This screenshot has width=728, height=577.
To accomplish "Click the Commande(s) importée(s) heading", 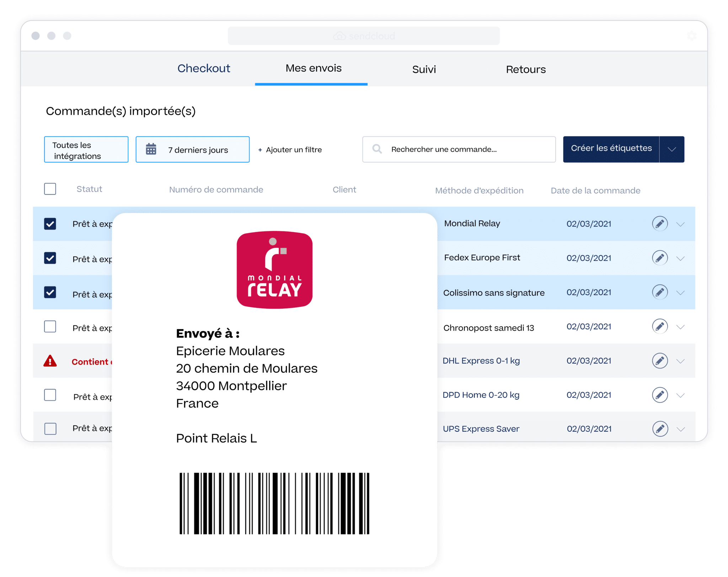I will (121, 111).
